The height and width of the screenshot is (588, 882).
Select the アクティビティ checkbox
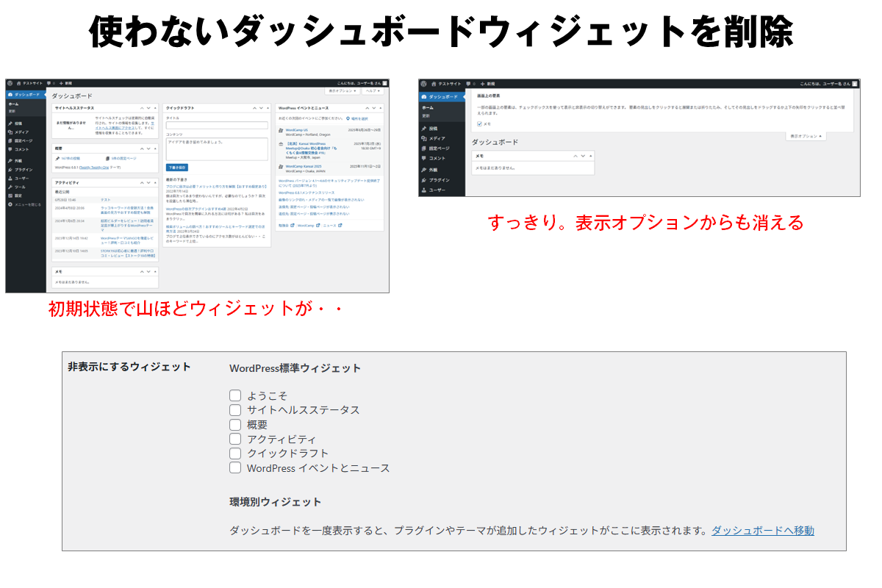[235, 439]
